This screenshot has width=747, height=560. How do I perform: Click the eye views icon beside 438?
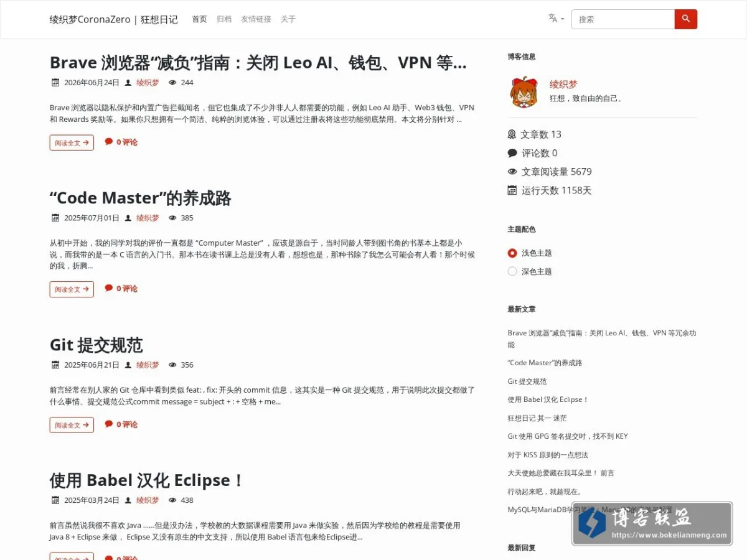click(172, 500)
